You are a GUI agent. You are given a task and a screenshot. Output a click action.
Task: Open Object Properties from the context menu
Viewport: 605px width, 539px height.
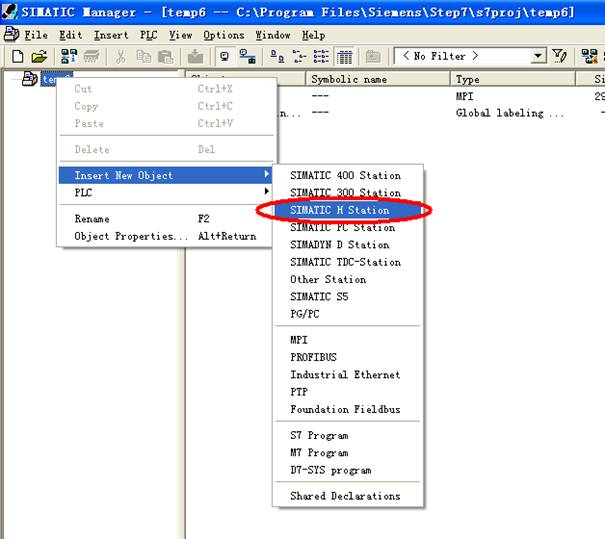pos(130,237)
